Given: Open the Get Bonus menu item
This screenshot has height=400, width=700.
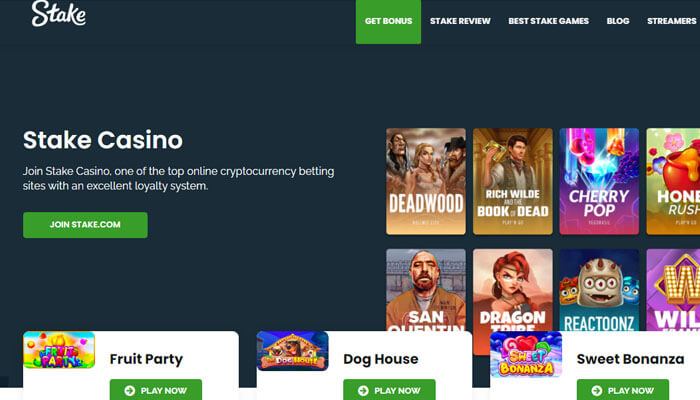Looking at the screenshot, I should [x=388, y=21].
